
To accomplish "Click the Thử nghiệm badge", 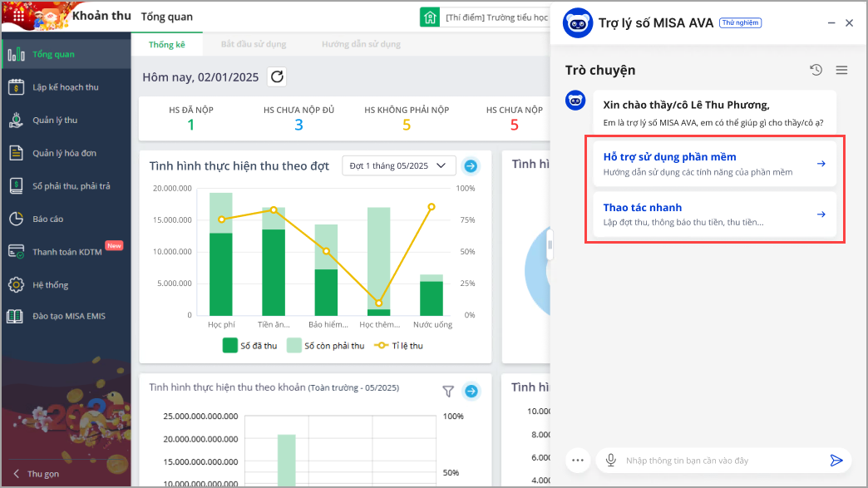I will (740, 22).
